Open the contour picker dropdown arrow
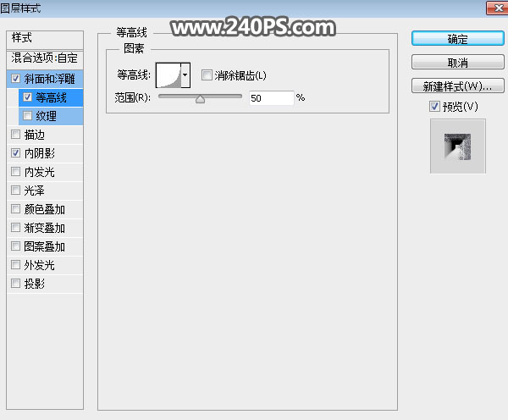The height and width of the screenshot is (420, 508). pos(185,75)
